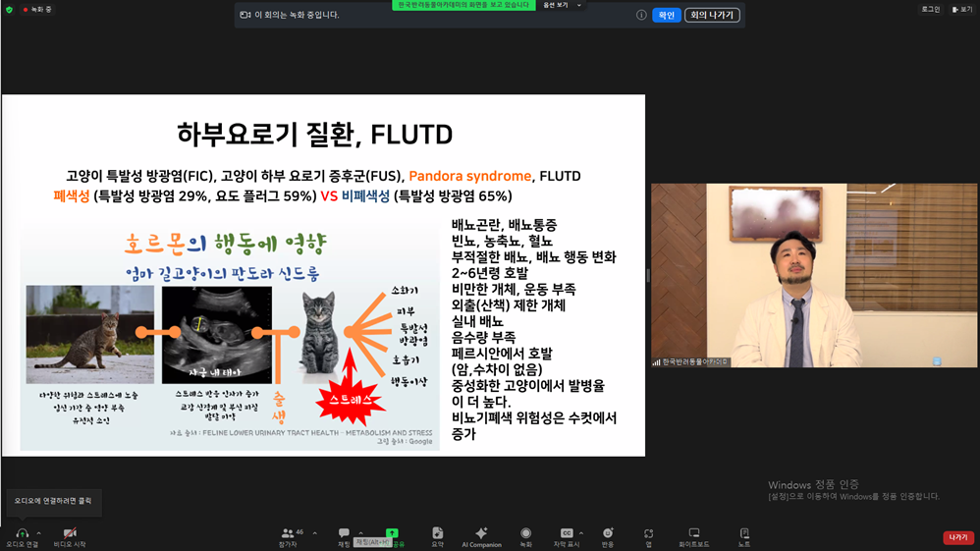
Task: Expand the participants options arrow
Action: click(314, 533)
